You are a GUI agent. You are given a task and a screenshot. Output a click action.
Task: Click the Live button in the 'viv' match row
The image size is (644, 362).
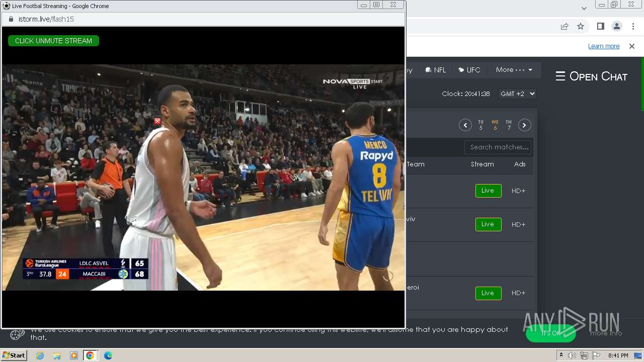click(x=488, y=224)
